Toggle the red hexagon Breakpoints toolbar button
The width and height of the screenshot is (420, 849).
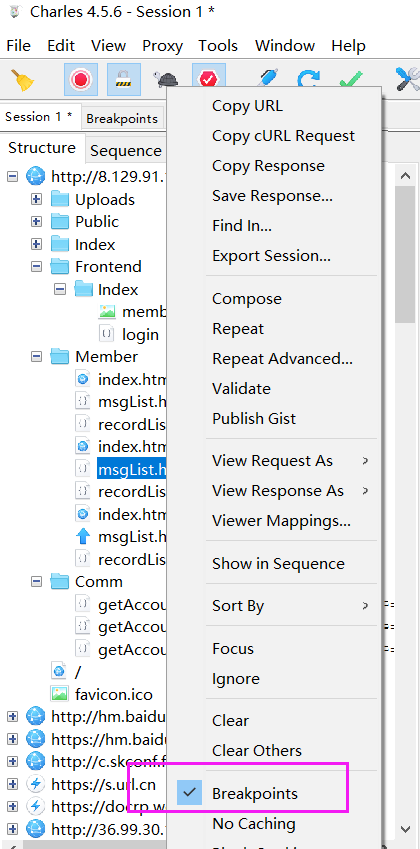coord(208,79)
